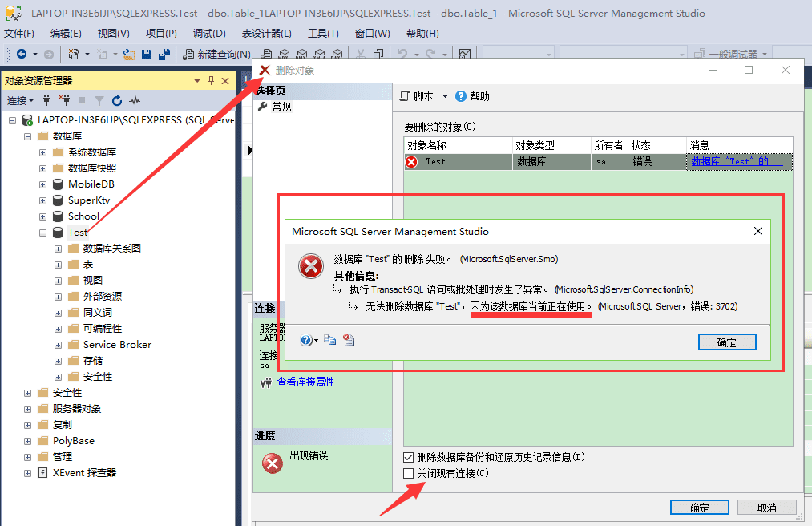812x526 pixels.
Task: Click the connect plug icon in Object Explorer
Action: point(46,100)
